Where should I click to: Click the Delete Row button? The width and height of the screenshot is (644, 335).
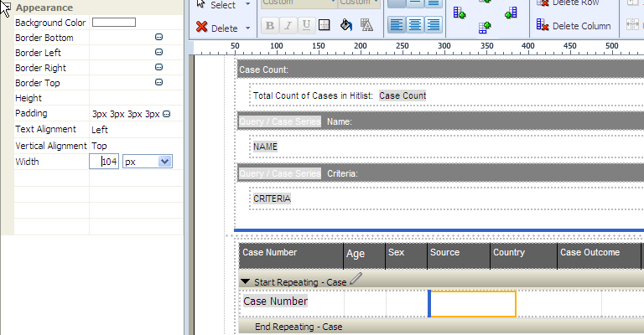(x=568, y=3)
